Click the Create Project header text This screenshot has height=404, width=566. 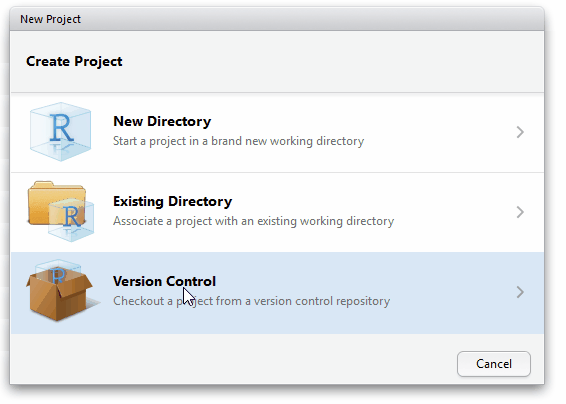tap(74, 61)
